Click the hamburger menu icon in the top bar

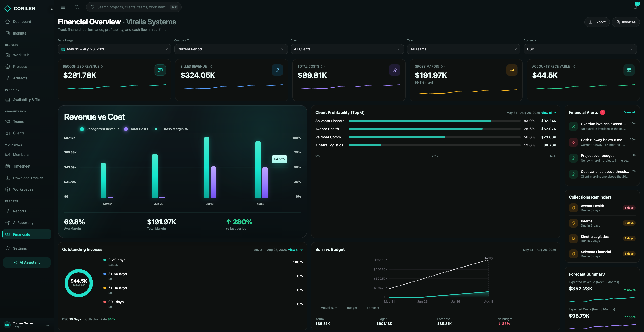(63, 7)
